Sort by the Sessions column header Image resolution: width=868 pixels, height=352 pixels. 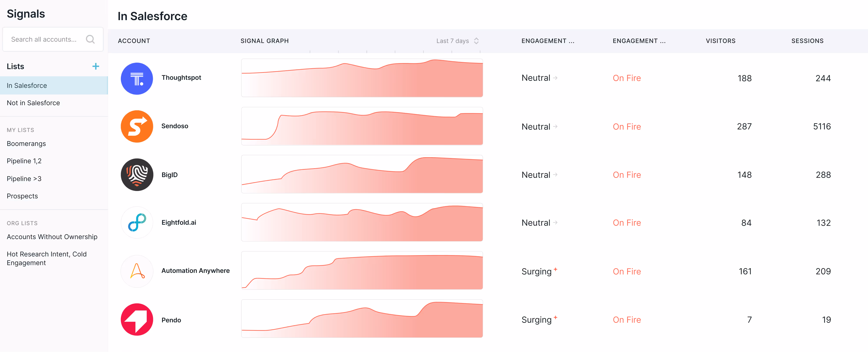point(807,41)
